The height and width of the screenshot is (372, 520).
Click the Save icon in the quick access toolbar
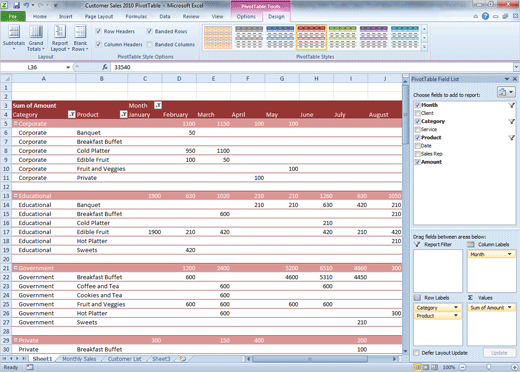[x=16, y=5]
